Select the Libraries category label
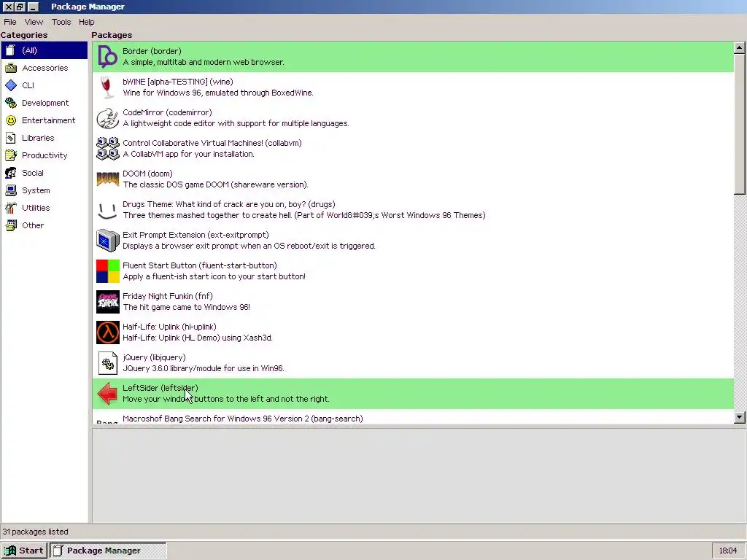The width and height of the screenshot is (747, 560). (x=38, y=138)
